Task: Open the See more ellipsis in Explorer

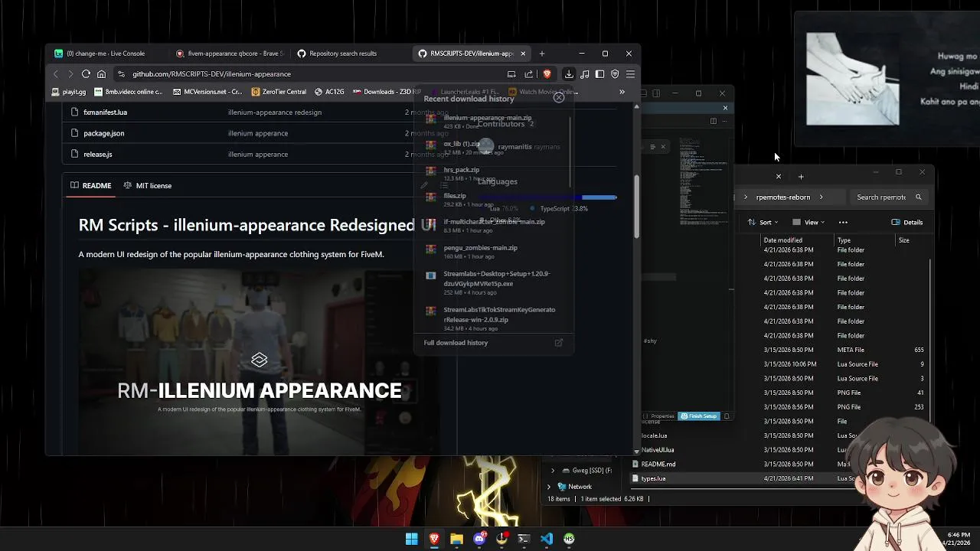Action: (x=843, y=223)
